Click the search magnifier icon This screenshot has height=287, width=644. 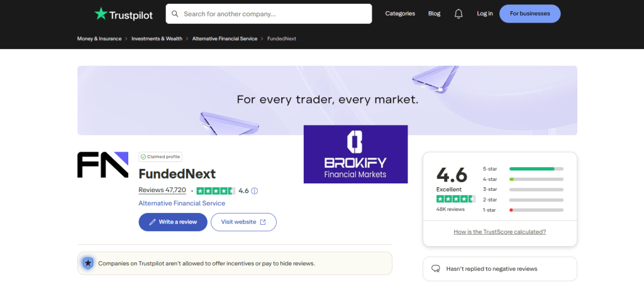pos(175,13)
